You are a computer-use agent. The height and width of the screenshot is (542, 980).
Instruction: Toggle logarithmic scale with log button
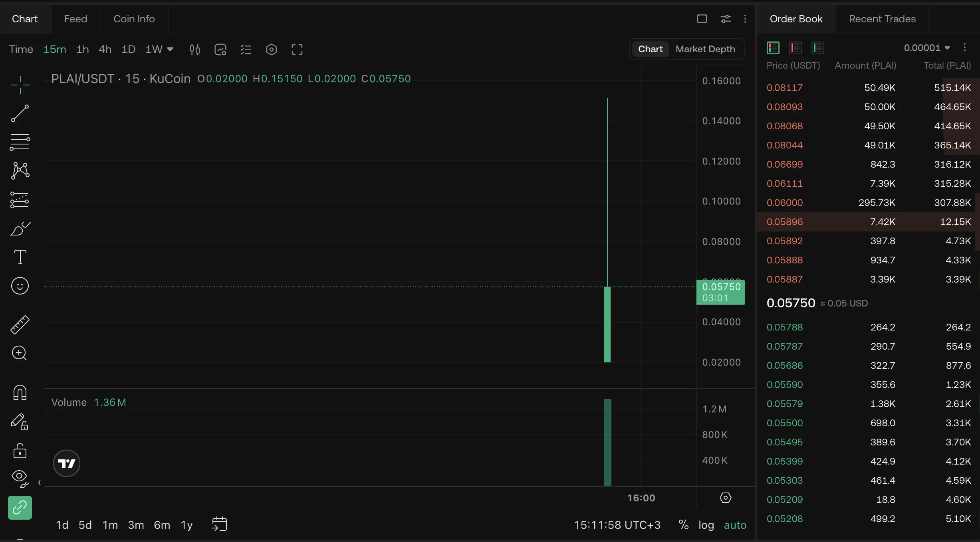point(706,525)
